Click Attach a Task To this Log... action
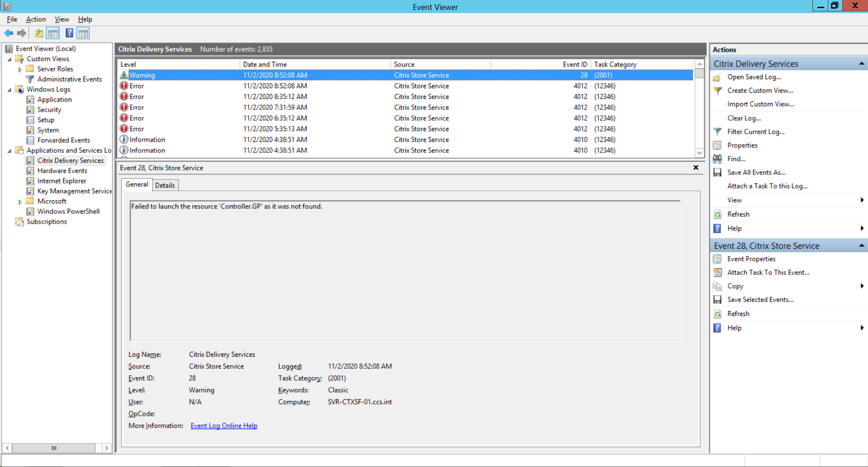Viewport: 868px width, 467px height. coord(767,186)
